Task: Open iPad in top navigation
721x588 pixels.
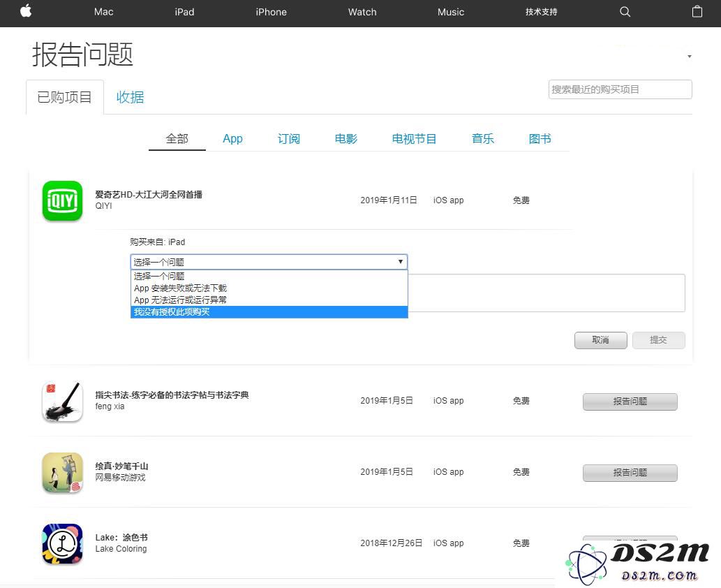Action: coord(184,12)
